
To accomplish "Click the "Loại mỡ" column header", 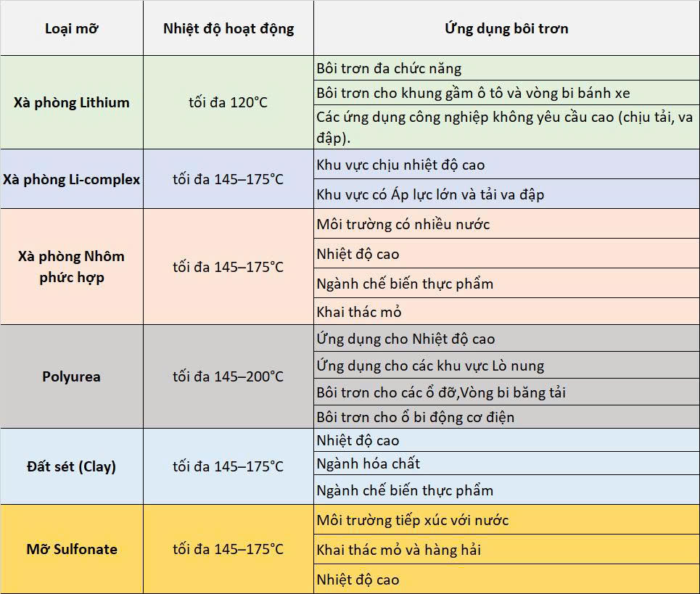I will point(71,29).
